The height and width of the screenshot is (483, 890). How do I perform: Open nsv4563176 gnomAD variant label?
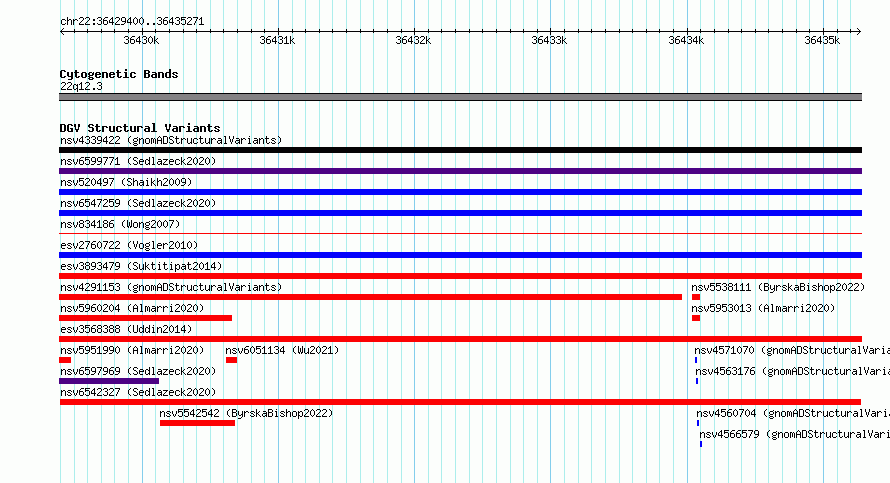point(792,371)
